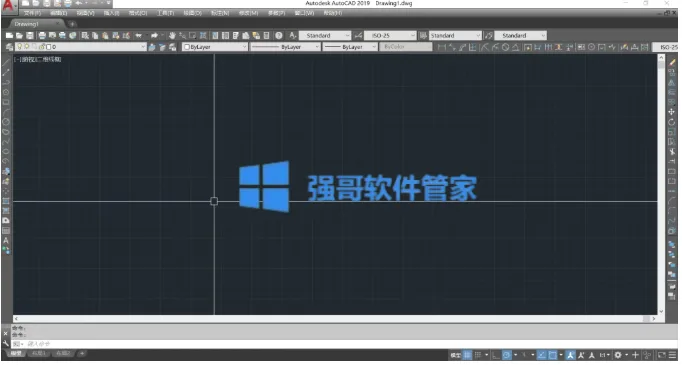This screenshot has height=365, width=682.
Task: Open the ISO-25 dimension style dropdown
Action: point(390,36)
